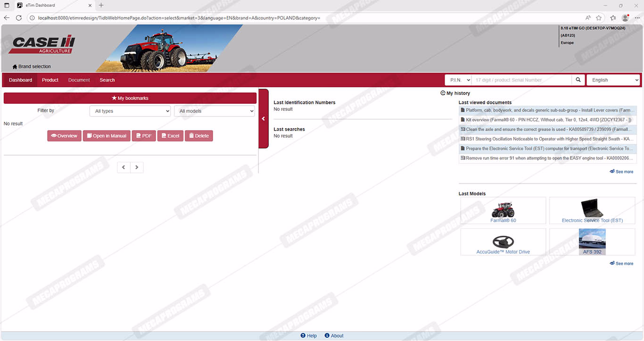Click the Brand selection home icon

[15, 67]
